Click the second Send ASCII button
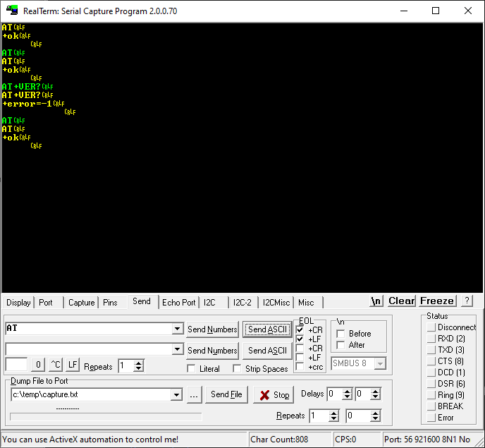Image resolution: width=485 pixels, height=448 pixels. click(268, 351)
